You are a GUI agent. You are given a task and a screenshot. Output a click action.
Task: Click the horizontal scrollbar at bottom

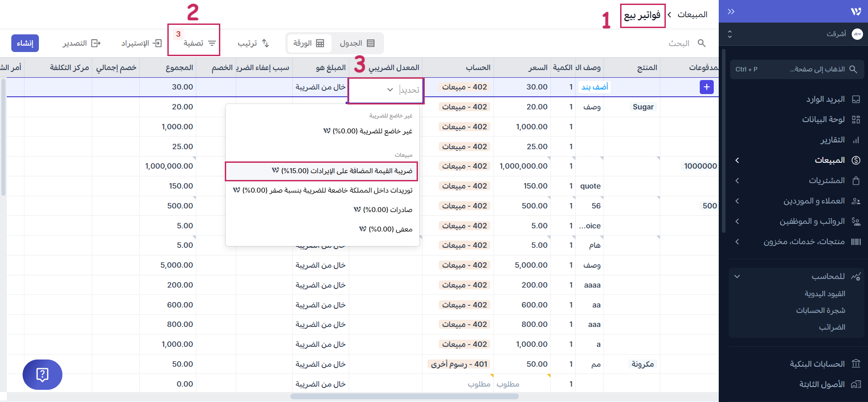[404, 397]
